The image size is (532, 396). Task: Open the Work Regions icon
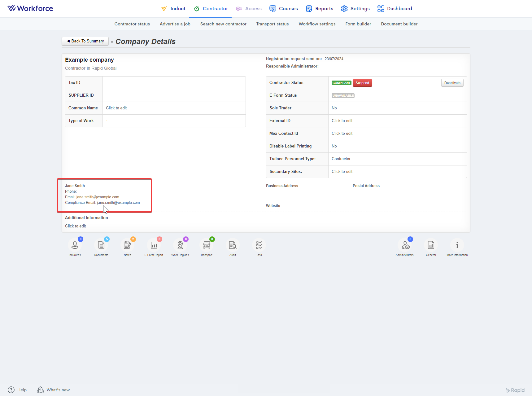[x=180, y=245]
